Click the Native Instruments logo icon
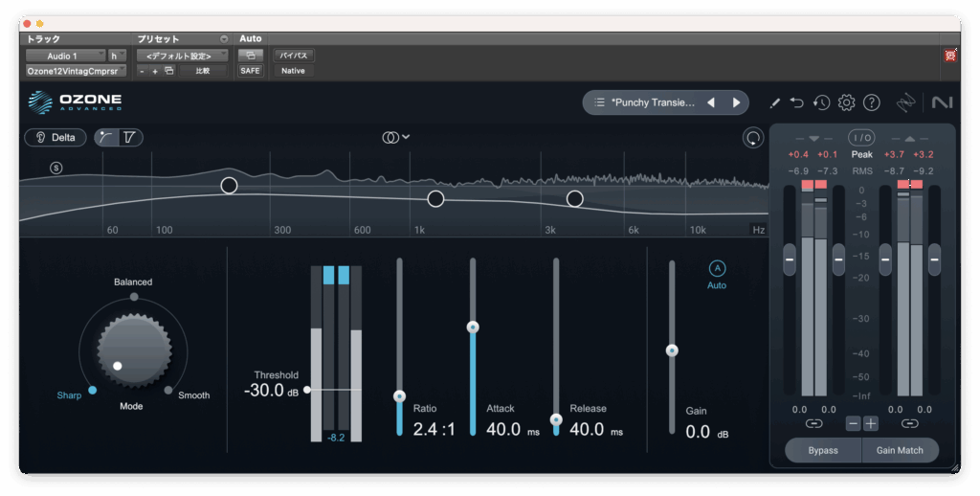Image resolution: width=980 pixels, height=496 pixels. [x=942, y=102]
